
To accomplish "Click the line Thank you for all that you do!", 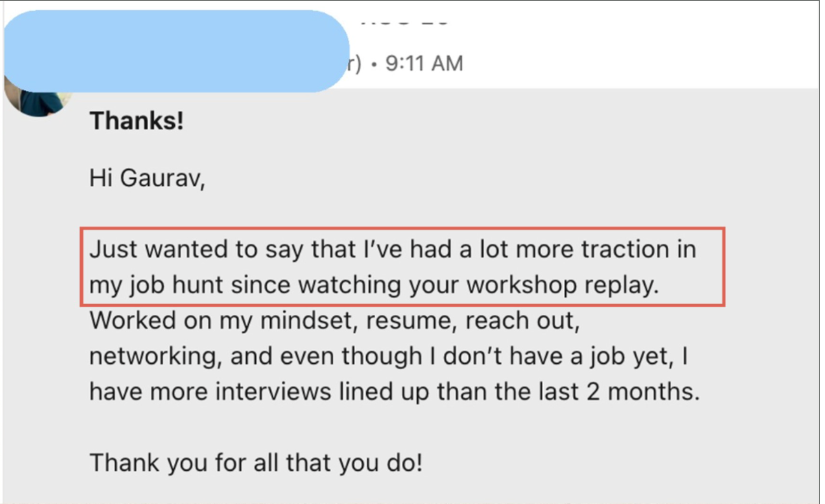I will tap(256, 463).
